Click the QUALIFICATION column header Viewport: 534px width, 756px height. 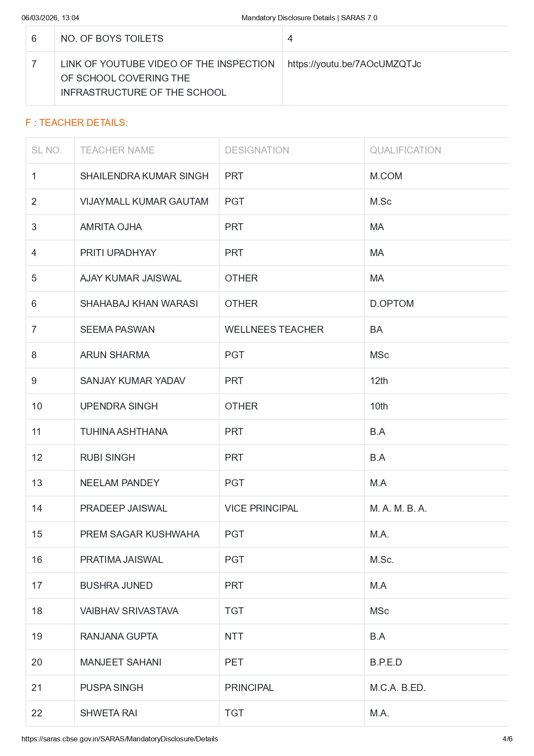pyautogui.click(x=405, y=150)
